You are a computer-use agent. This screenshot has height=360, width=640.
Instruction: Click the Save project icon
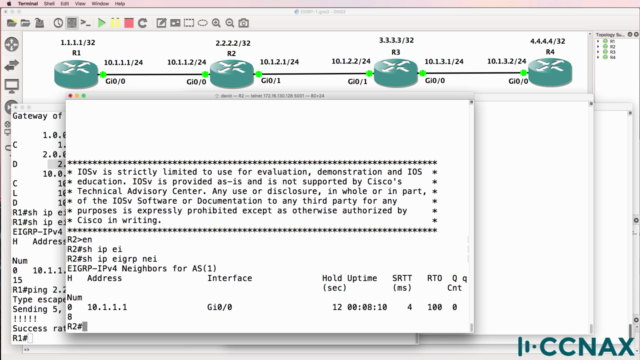pos(39,23)
